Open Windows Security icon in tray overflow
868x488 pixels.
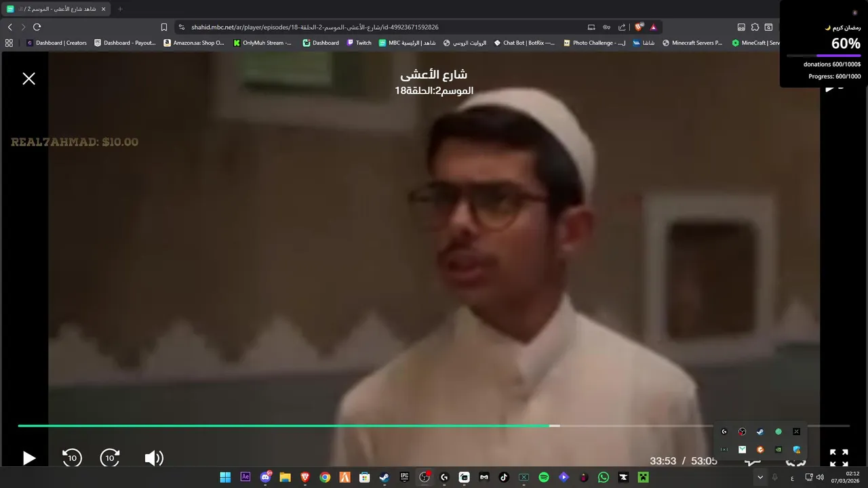[x=797, y=449]
